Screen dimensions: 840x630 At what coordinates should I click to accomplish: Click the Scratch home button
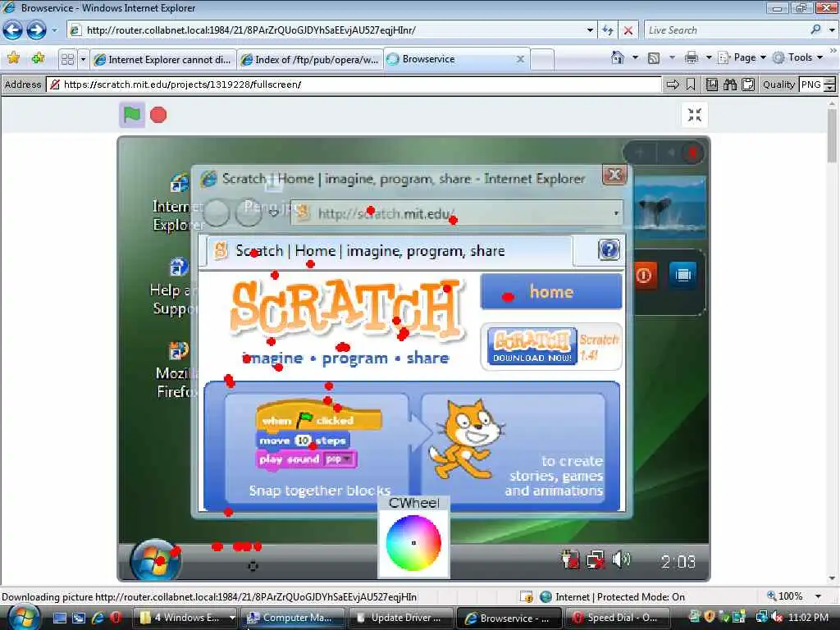coord(551,291)
